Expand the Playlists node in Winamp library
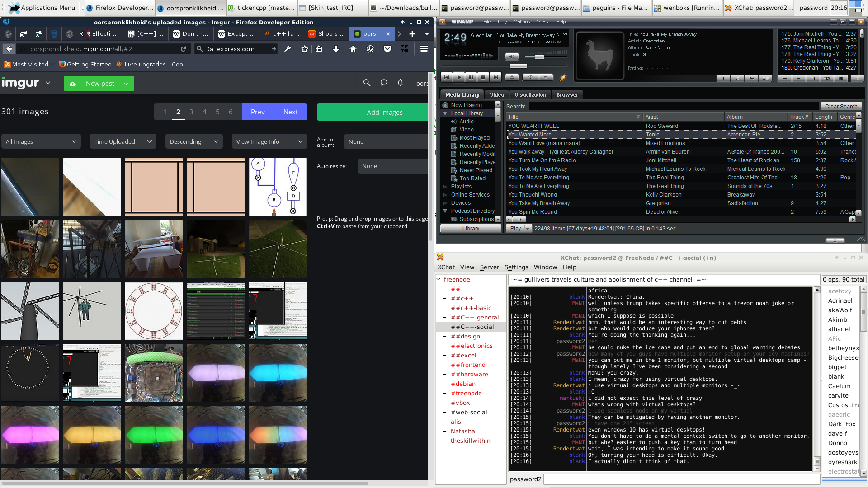The width and height of the screenshot is (868, 488). [x=445, y=187]
